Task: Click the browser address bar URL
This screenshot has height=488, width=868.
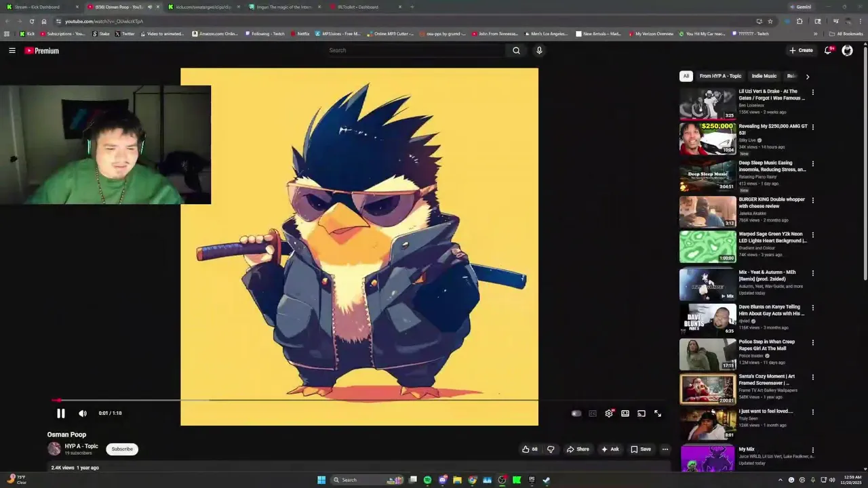Action: pyautogui.click(x=104, y=21)
